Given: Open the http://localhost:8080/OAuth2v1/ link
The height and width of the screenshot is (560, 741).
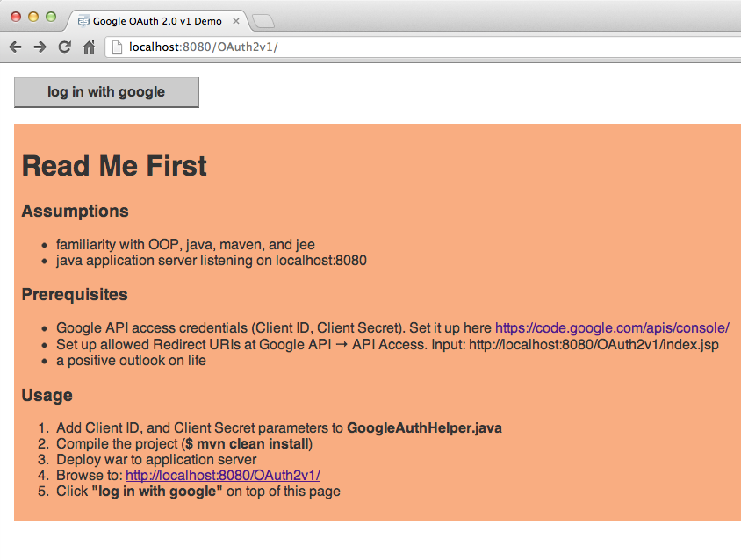Looking at the screenshot, I should click(223, 475).
